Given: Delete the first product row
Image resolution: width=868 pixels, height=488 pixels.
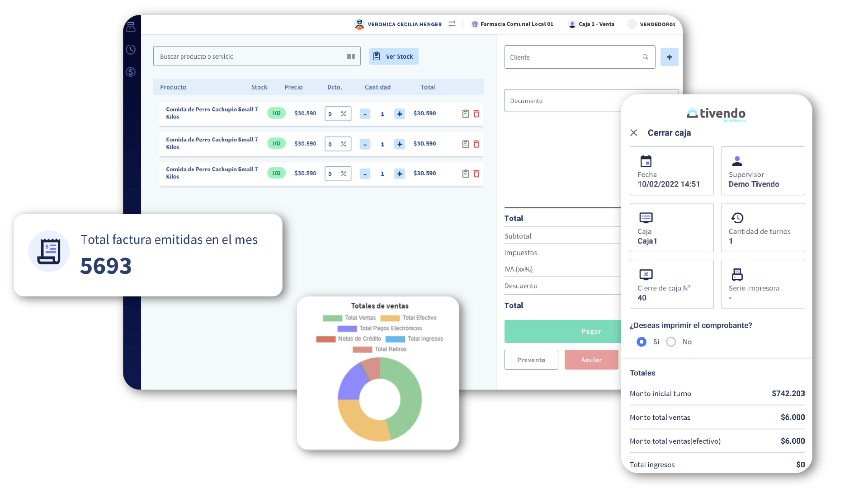Looking at the screenshot, I should point(476,114).
